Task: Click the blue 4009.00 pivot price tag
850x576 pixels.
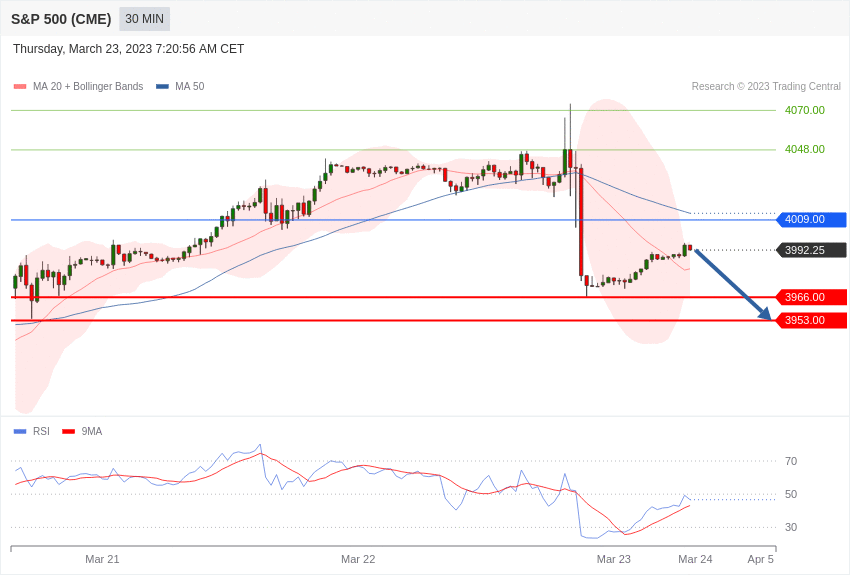Action: (812, 219)
